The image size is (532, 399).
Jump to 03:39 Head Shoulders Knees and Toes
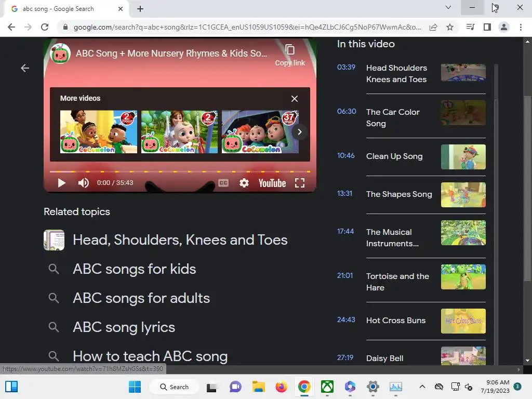[x=411, y=73]
